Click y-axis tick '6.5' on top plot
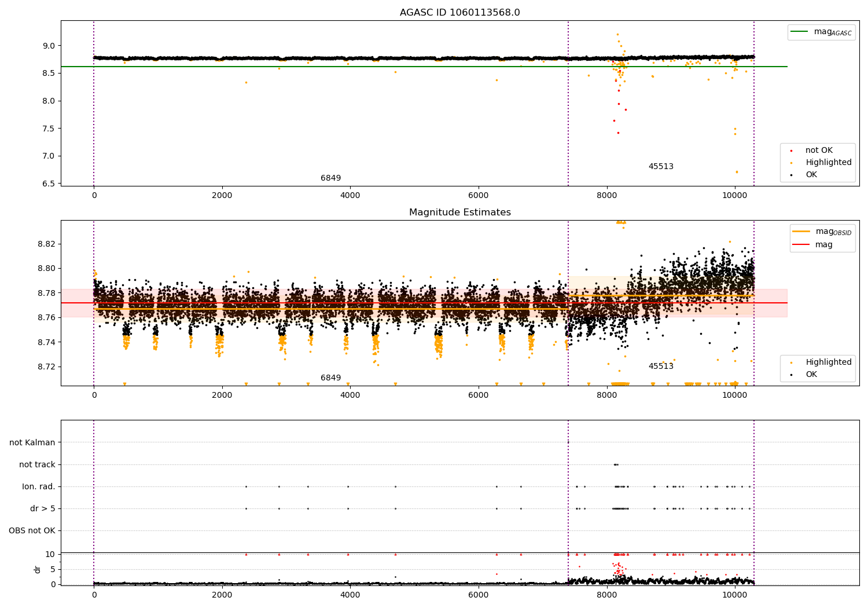Viewport: 868px width, 608px height. click(x=49, y=184)
